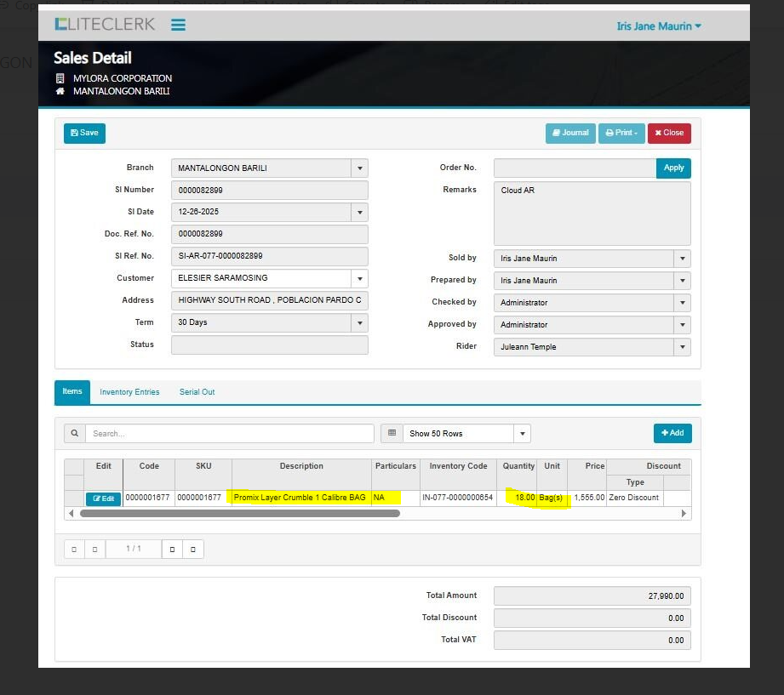Viewport: 784px width, 695px height.
Task: Go to the next page of items
Action: tap(173, 550)
